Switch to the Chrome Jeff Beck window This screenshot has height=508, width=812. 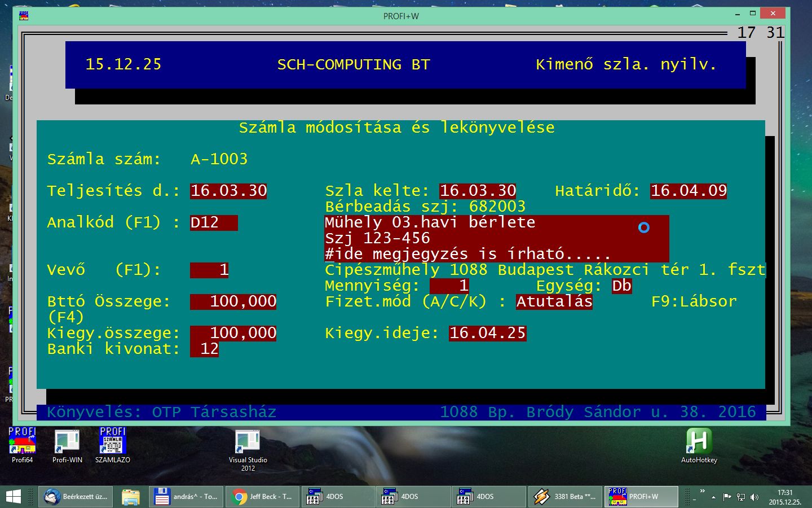coord(262,497)
